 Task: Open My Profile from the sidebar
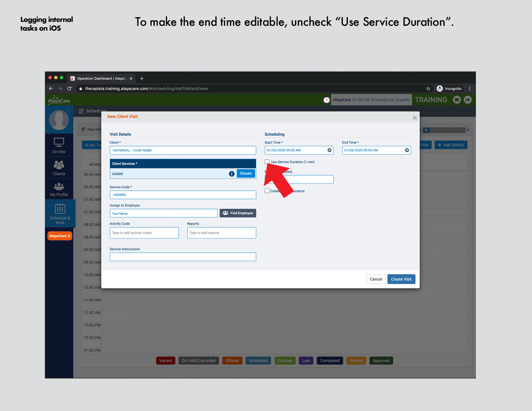[x=59, y=189]
